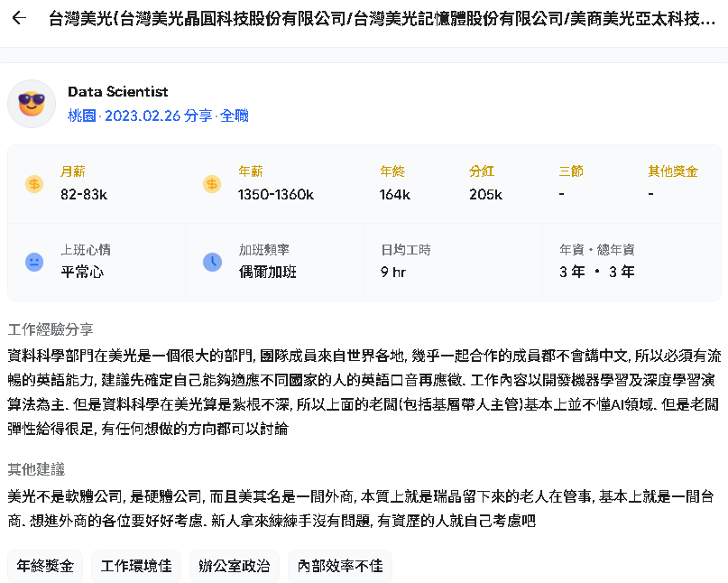The height and width of the screenshot is (583, 728).
Task: Go back using the left arrow icon
Action: coord(19,18)
